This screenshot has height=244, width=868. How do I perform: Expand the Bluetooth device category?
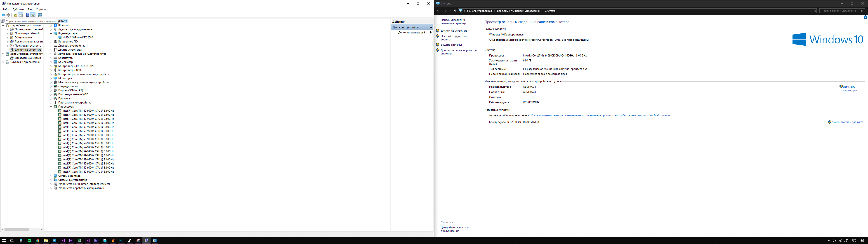coord(51,25)
